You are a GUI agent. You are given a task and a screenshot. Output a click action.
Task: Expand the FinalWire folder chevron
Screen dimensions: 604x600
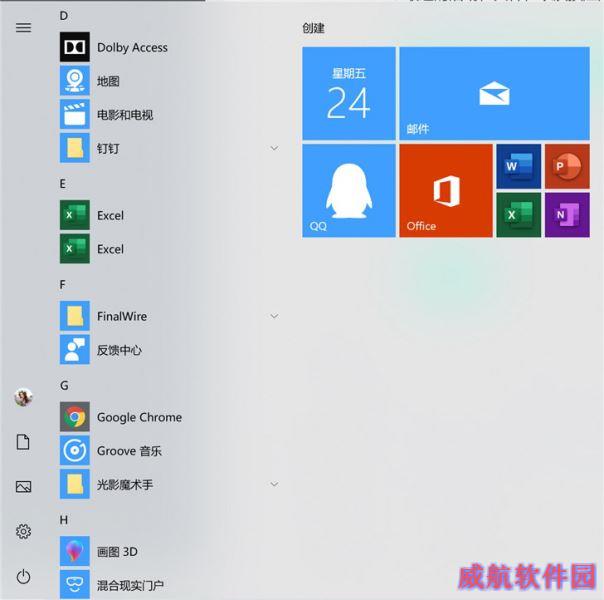pyautogui.click(x=274, y=316)
